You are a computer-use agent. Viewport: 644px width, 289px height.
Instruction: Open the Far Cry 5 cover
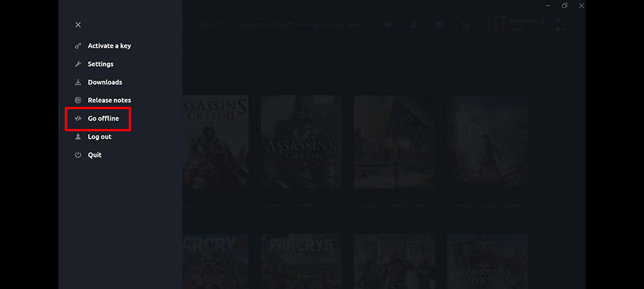click(x=301, y=261)
